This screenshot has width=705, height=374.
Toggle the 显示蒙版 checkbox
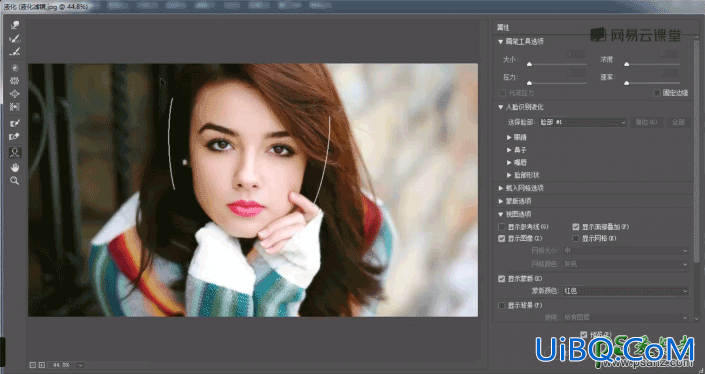click(x=502, y=279)
